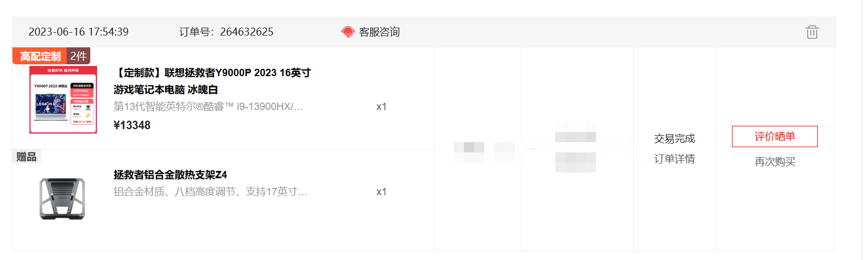Click the 拯救者铝合金散热支架Z4 product title
The image size is (868, 260).
click(x=170, y=175)
